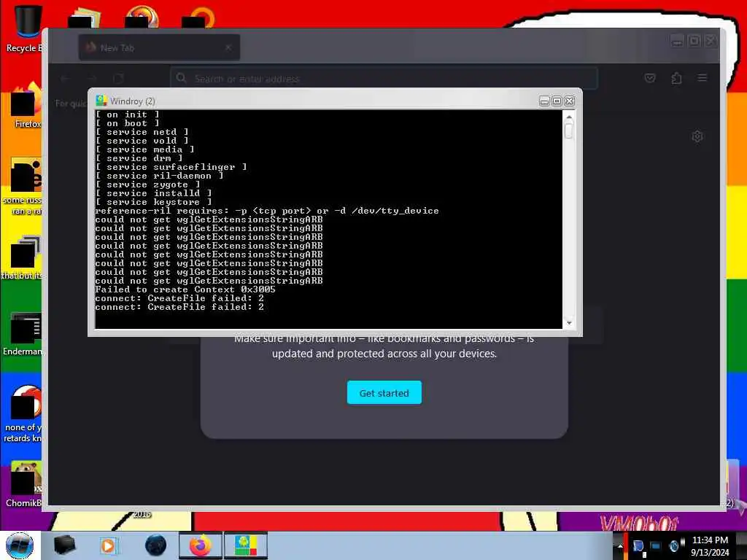
Task: Open the Enderman desktop icon
Action: click(x=26, y=333)
